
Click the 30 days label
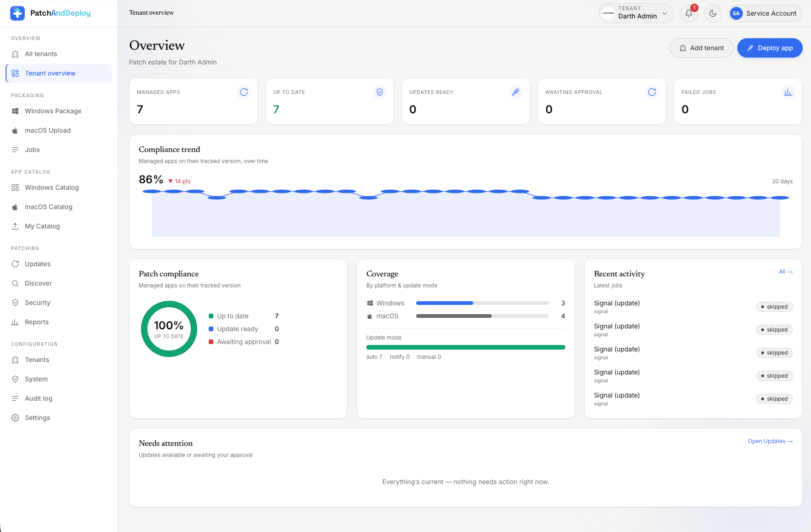pyautogui.click(x=782, y=181)
